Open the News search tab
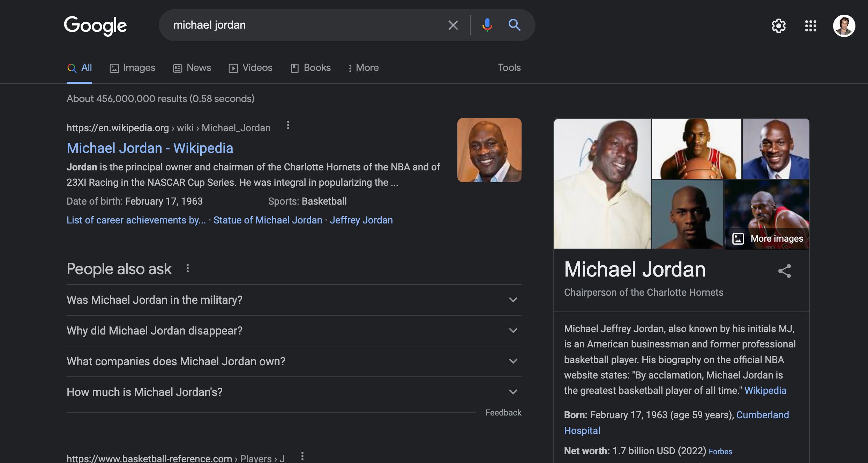The image size is (868, 463). 192,67
